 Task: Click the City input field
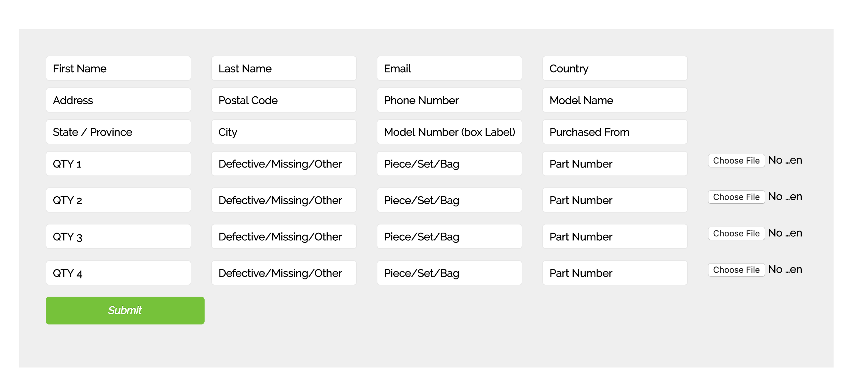[284, 132]
